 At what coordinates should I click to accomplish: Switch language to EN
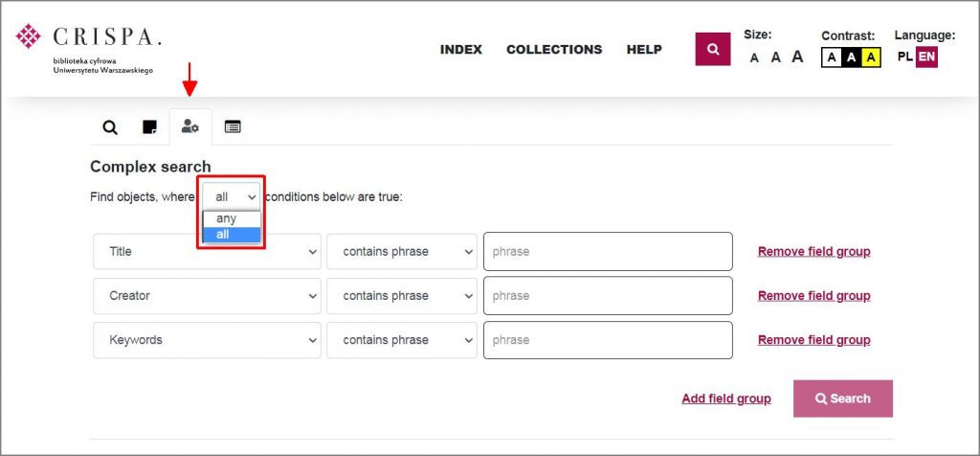point(926,57)
